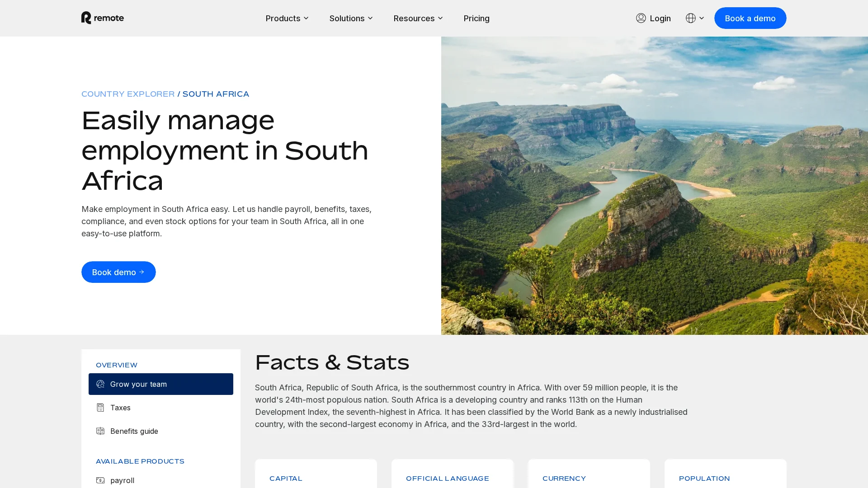
Task: Click the payroll money icon in sidebar
Action: pos(100,480)
